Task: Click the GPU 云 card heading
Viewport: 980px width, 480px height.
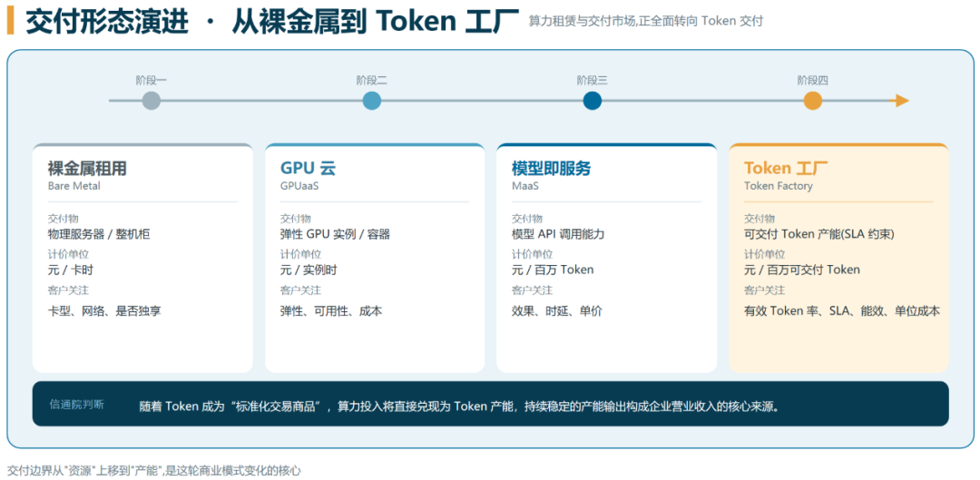Action: point(309,168)
